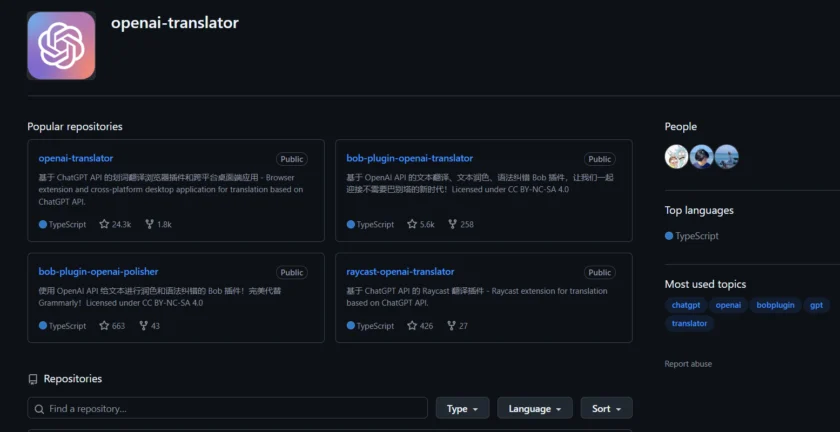Click the People section heading

click(681, 126)
